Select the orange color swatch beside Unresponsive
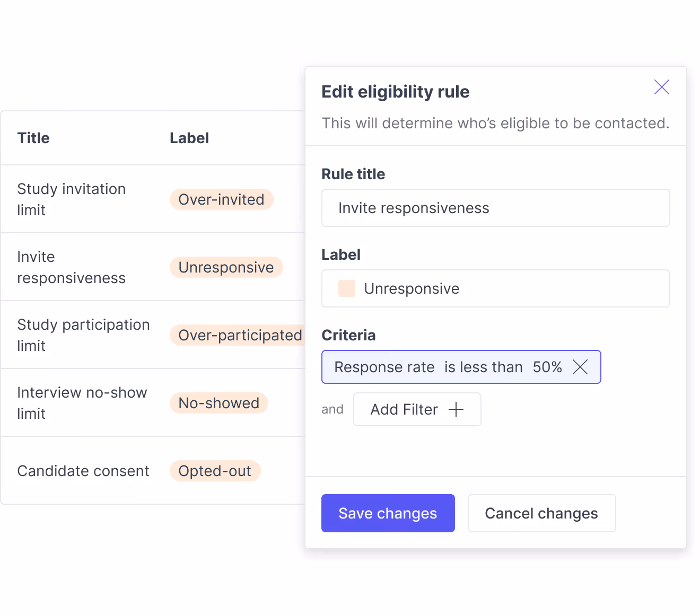 point(346,288)
